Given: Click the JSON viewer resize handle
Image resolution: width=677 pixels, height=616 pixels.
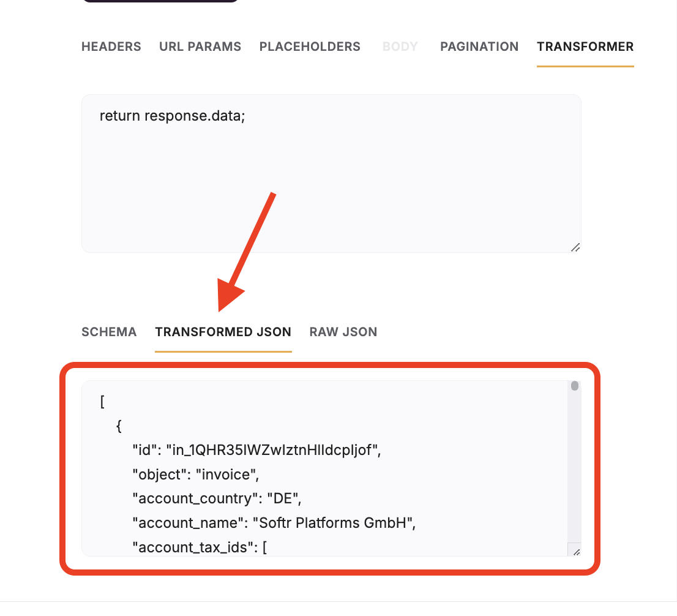Looking at the screenshot, I should [575, 550].
